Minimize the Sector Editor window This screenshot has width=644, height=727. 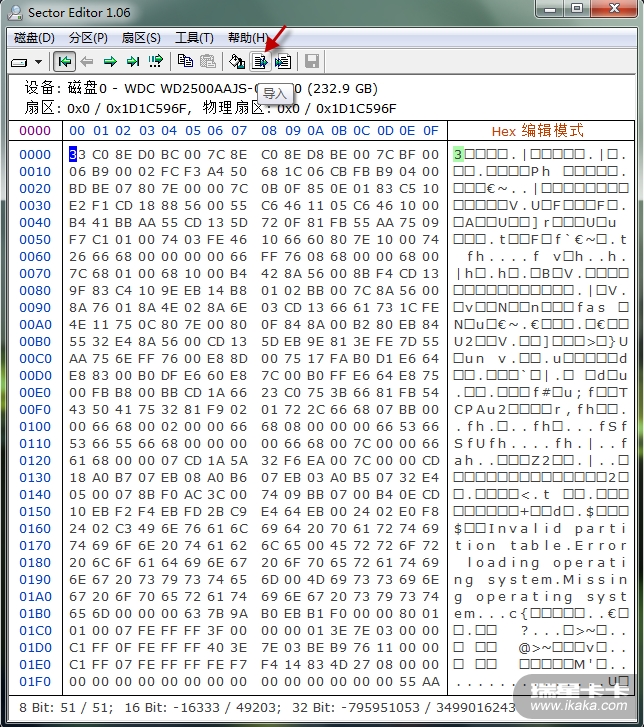550,8
